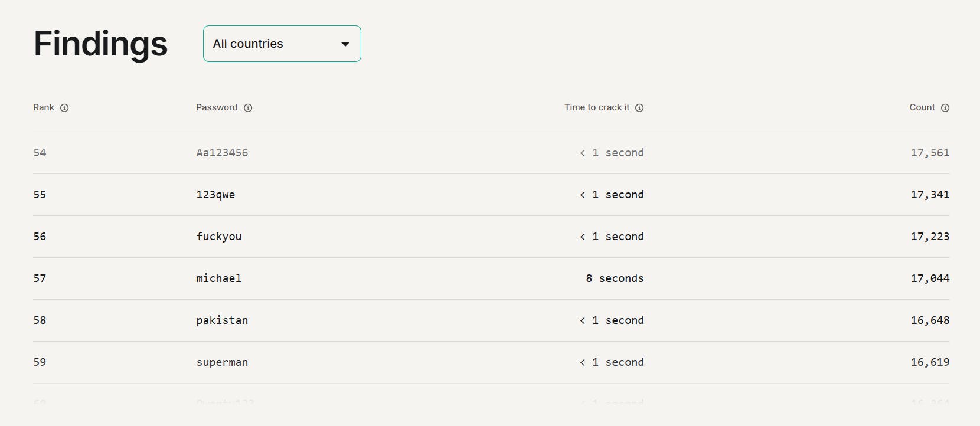Click the Rank column header
This screenshot has height=426, width=980.
(x=44, y=107)
